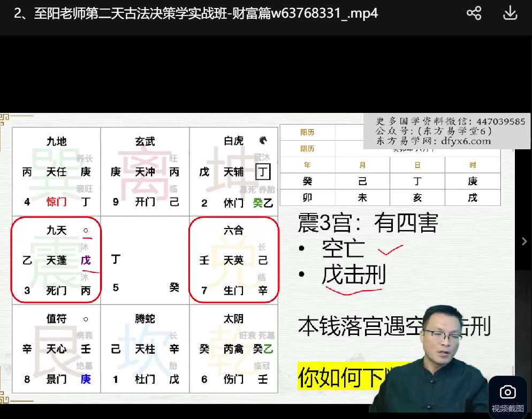Click the share icon in the header
The height and width of the screenshot is (419, 532).
[x=474, y=13]
